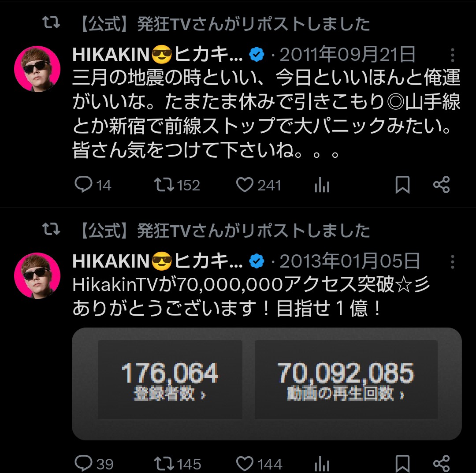This screenshot has width=476, height=473.
Task: Share the 2011 HIKAKIN tweet
Action: 441,185
